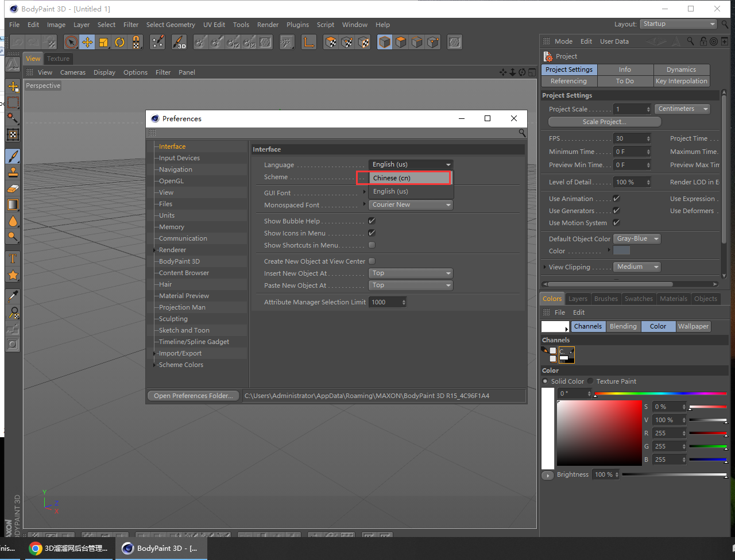Toggle the Use Motion System checkbox
The image size is (735, 560).
[616, 223]
